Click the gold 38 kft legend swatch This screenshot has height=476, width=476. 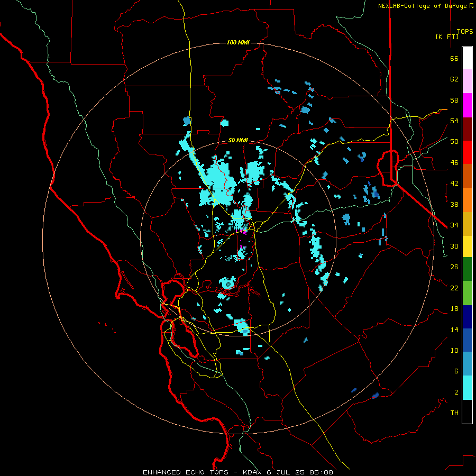467,224
